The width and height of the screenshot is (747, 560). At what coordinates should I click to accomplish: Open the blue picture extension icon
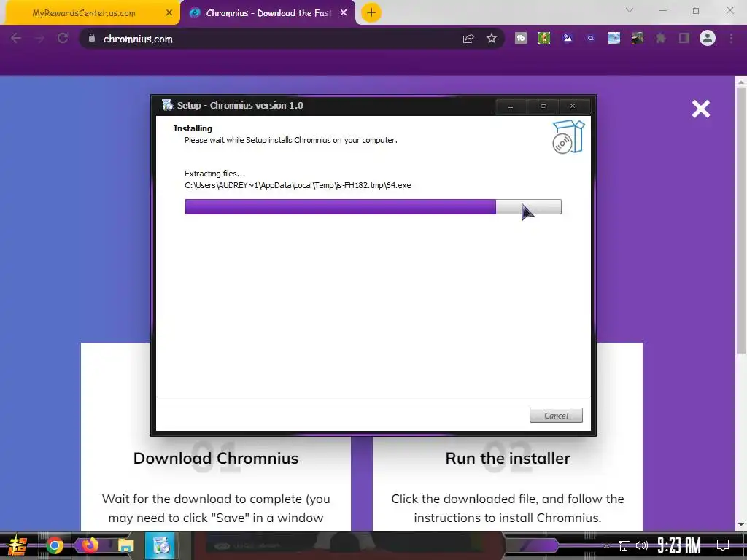pos(568,38)
